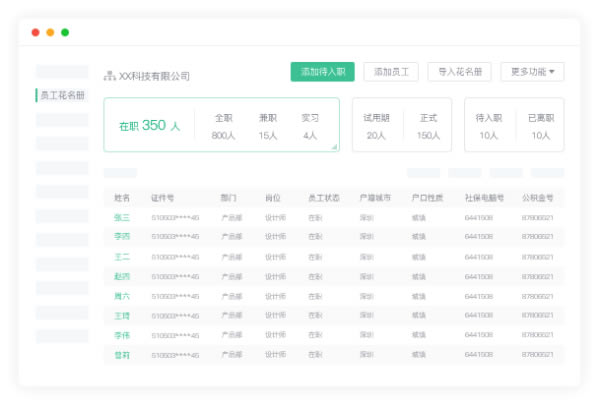
Task: Open employee 周六's profile link
Action: 122,296
